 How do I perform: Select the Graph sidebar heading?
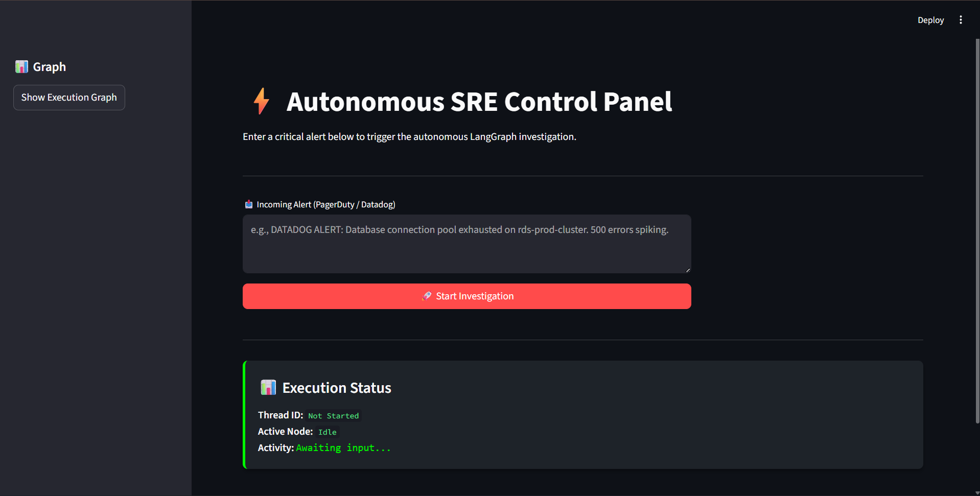click(x=50, y=67)
